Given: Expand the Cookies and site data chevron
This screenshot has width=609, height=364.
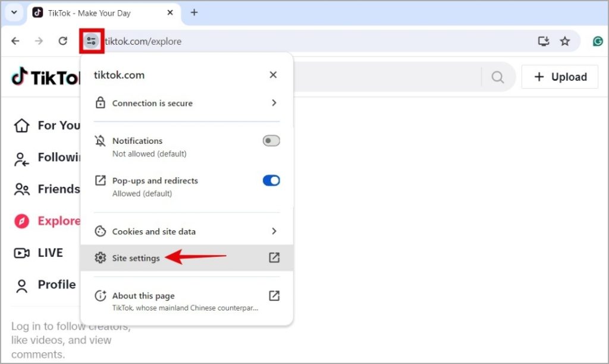Looking at the screenshot, I should (x=274, y=231).
